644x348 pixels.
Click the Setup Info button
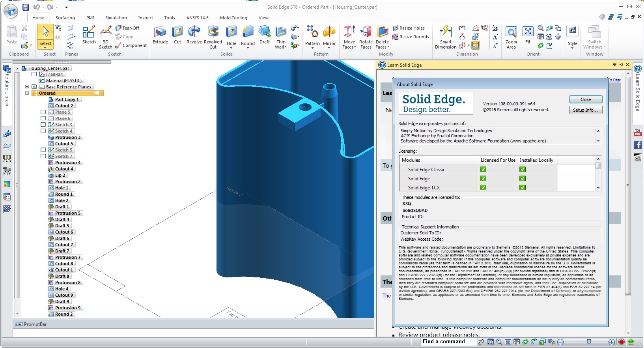coord(586,110)
